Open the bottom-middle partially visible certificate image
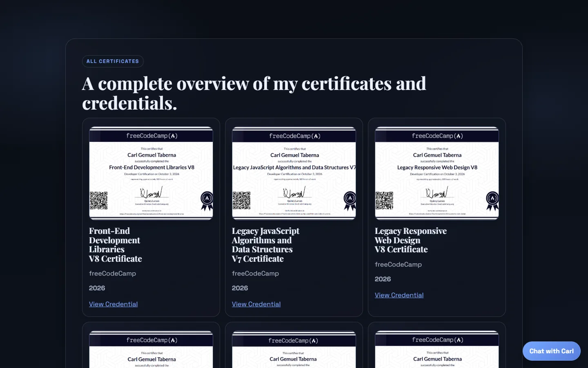The width and height of the screenshot is (588, 368). (294, 349)
